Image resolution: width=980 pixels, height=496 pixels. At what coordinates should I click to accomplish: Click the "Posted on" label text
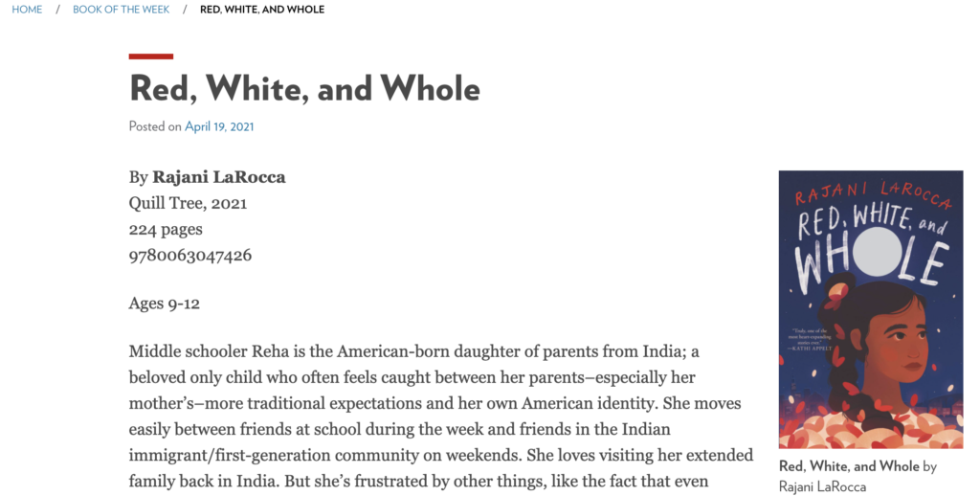click(155, 126)
